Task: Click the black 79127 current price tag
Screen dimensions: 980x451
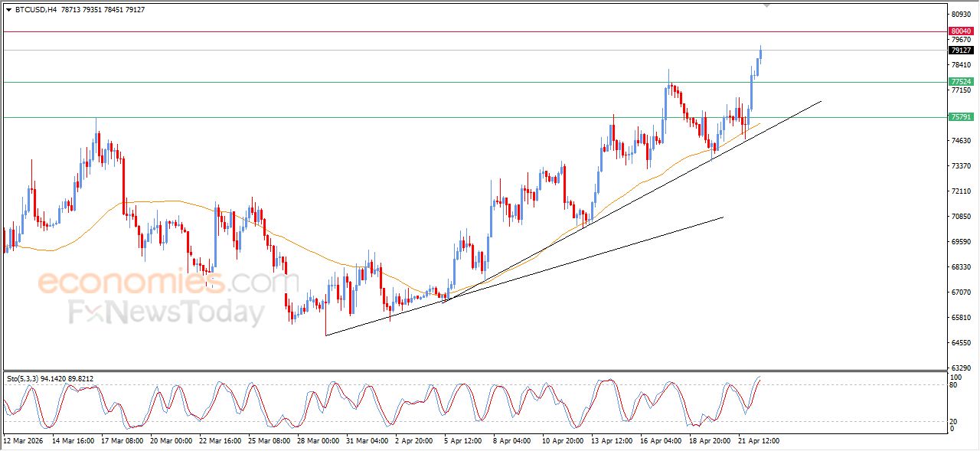Action: point(960,51)
